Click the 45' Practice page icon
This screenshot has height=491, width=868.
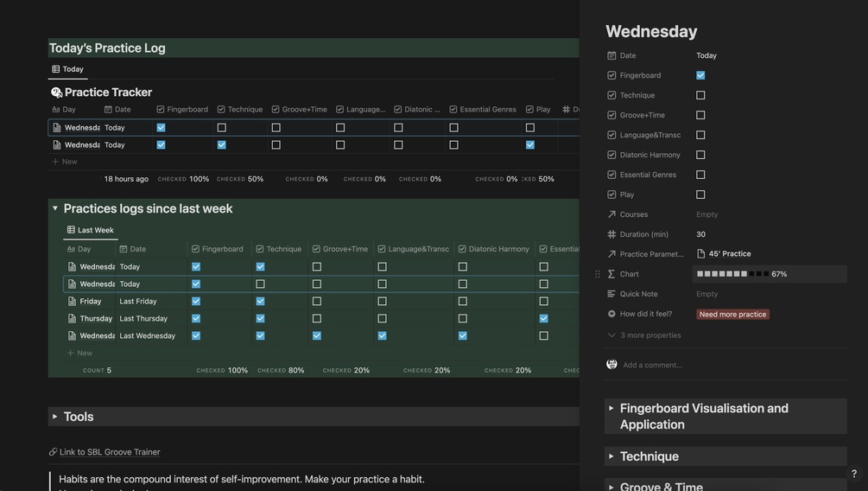[x=701, y=254]
